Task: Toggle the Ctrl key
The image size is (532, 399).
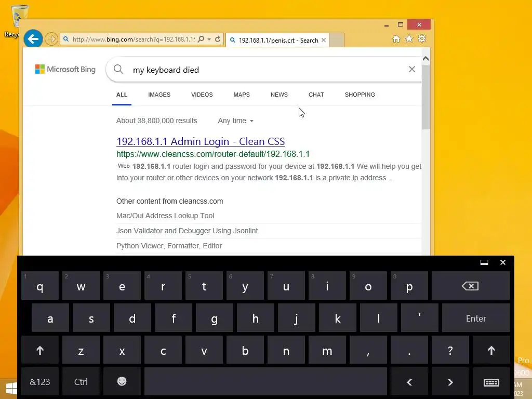Action: (81, 382)
